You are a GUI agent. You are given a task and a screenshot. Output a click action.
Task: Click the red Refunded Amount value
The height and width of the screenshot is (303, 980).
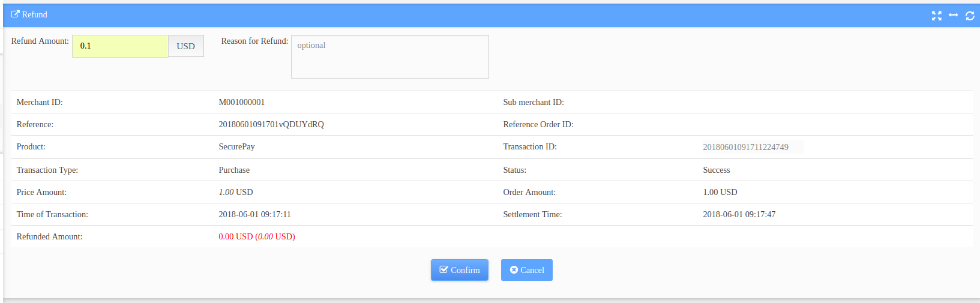(x=257, y=236)
